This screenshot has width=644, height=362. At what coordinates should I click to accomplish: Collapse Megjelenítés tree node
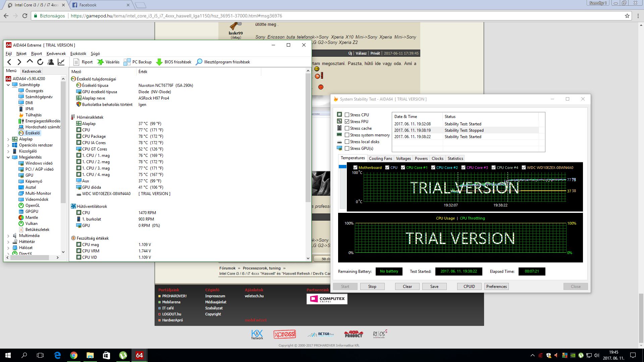8,158
